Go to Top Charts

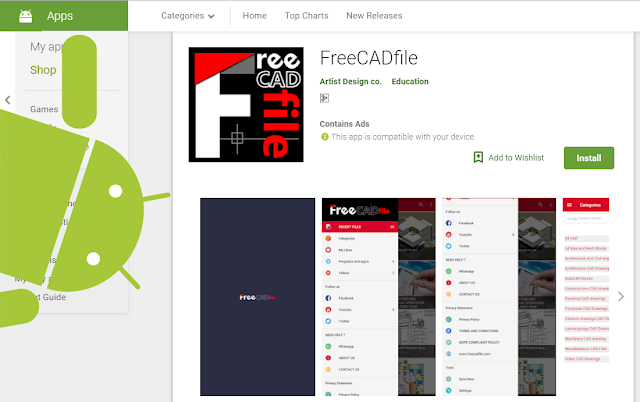(x=307, y=16)
